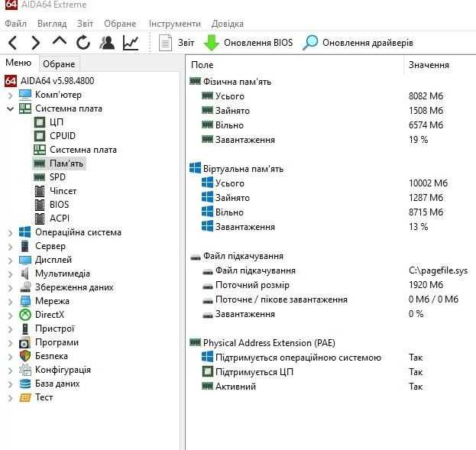Select SPD in the tree
The width and height of the screenshot is (476, 450).
(x=57, y=177)
